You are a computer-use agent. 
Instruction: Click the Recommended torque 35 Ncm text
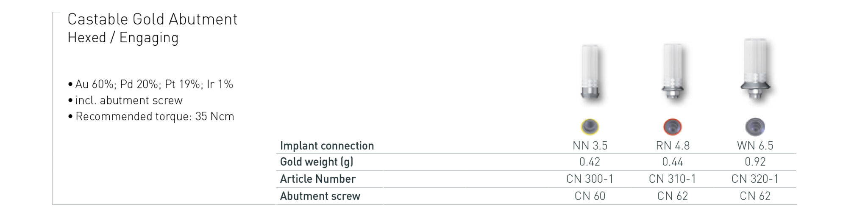tap(155, 117)
